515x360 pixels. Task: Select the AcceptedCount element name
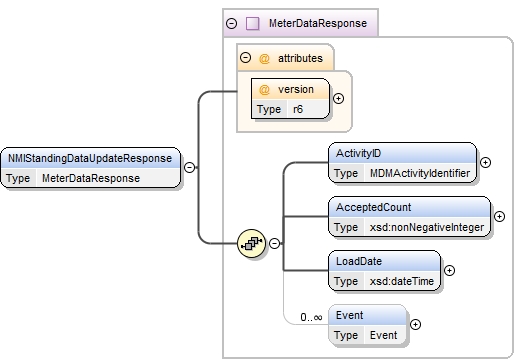(x=373, y=207)
